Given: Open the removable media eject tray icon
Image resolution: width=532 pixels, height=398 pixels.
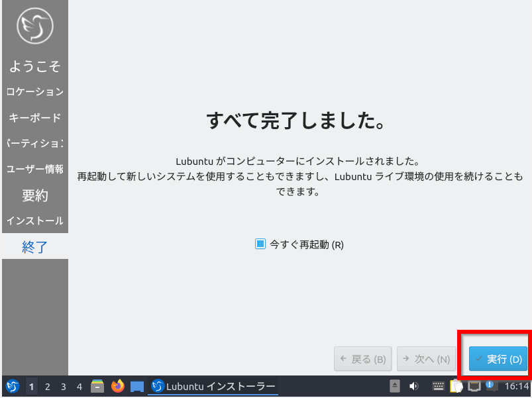Looking at the screenshot, I should (x=395, y=386).
